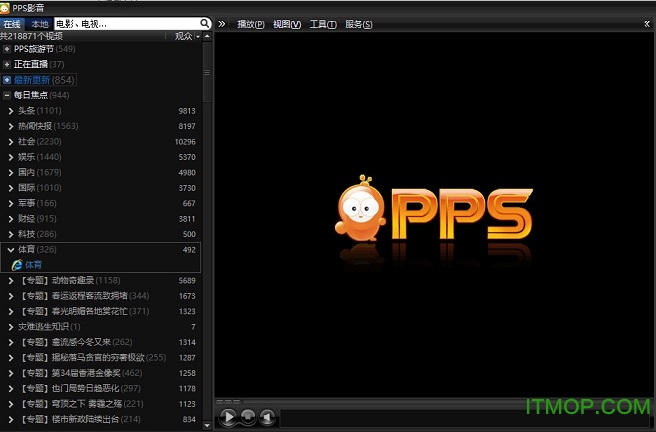
Task: Expand the 头条 item arrow
Action: pyautogui.click(x=11, y=111)
